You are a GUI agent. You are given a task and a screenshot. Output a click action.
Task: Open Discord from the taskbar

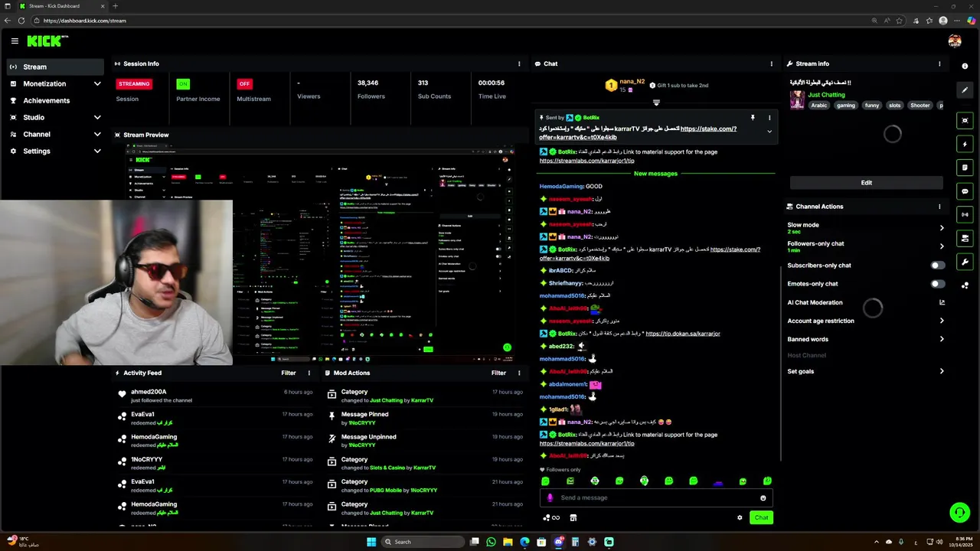point(558,542)
